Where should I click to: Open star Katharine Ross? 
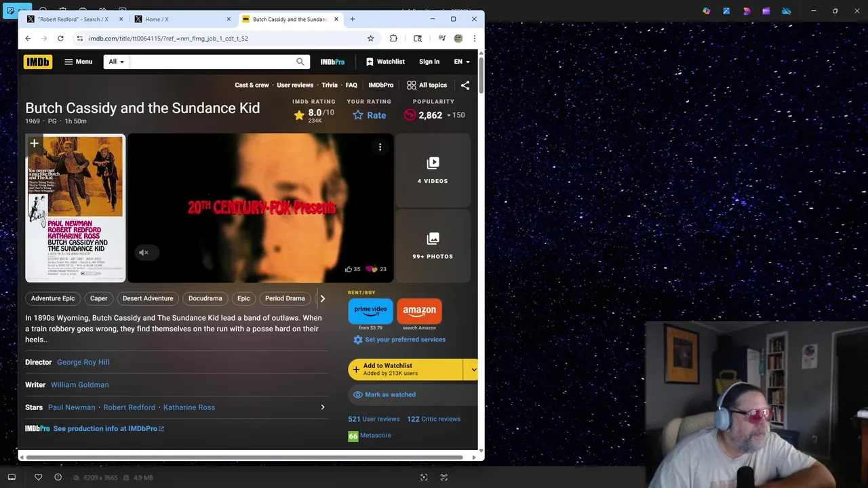click(189, 407)
